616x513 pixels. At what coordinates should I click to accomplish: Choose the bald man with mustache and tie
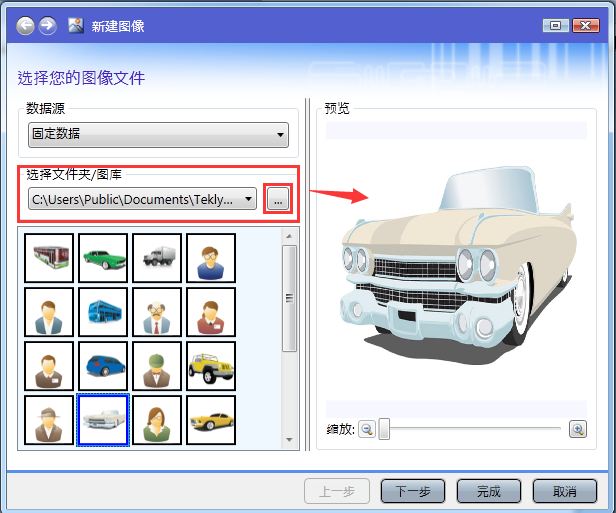(x=157, y=312)
